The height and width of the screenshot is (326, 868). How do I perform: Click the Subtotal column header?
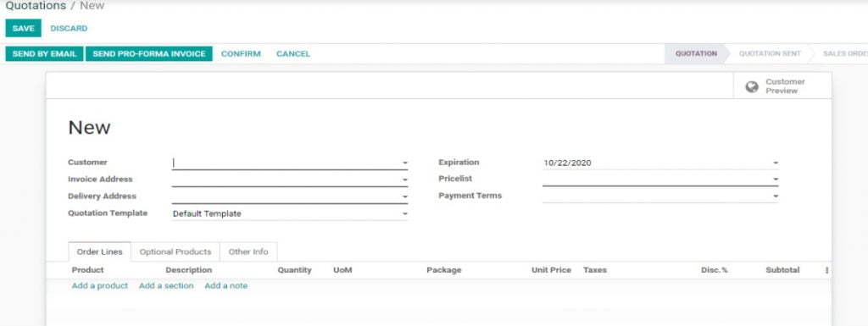782,270
